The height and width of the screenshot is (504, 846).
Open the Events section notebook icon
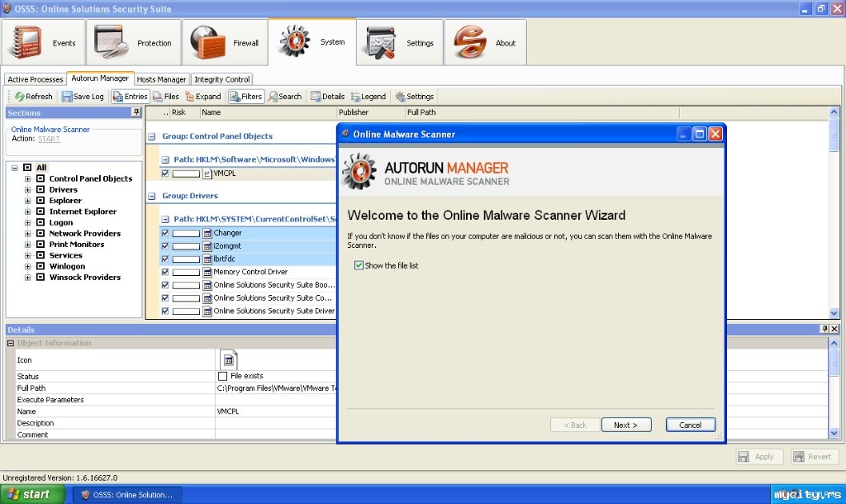(x=25, y=42)
